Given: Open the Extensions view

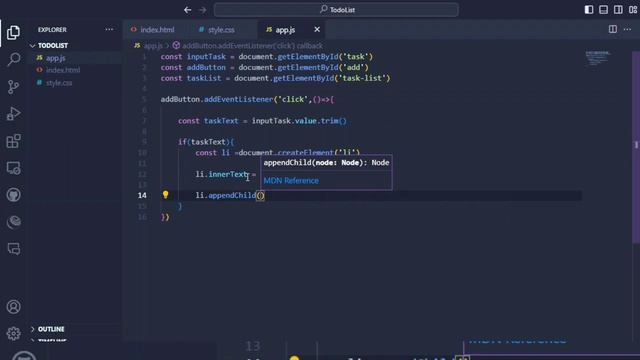Looking at the screenshot, I should [13, 141].
